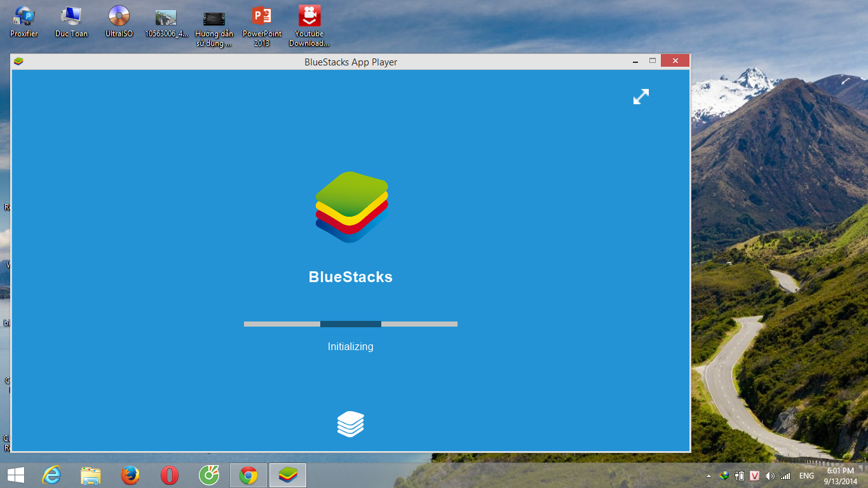Maximize the BlueStacks App Player window

[652, 61]
